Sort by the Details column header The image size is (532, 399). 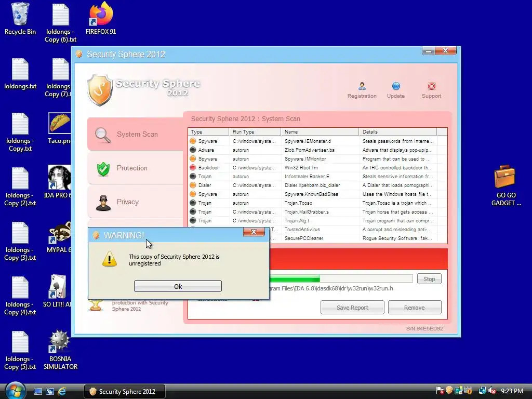(x=397, y=131)
